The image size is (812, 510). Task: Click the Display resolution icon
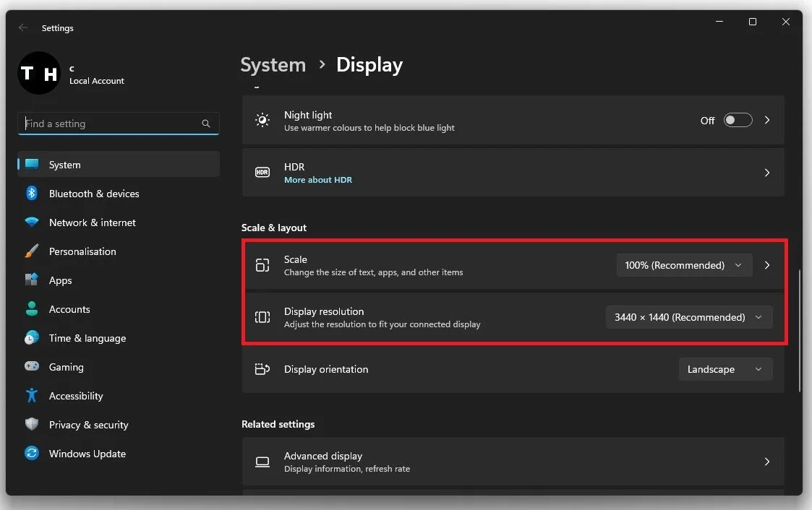point(262,317)
